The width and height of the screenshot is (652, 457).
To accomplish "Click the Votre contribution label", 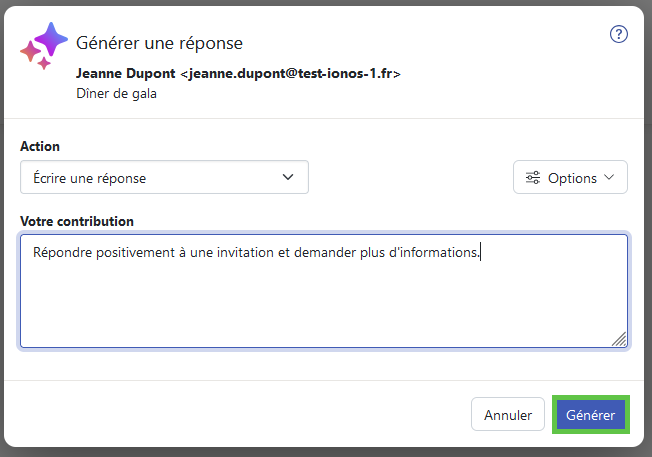I will pos(77,221).
